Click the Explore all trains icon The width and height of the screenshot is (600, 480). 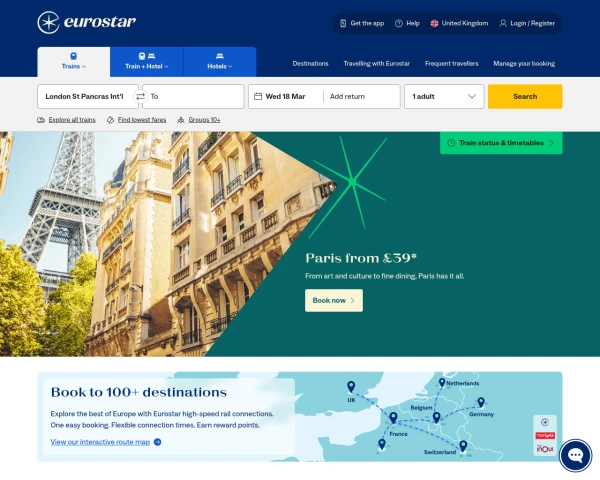click(41, 120)
